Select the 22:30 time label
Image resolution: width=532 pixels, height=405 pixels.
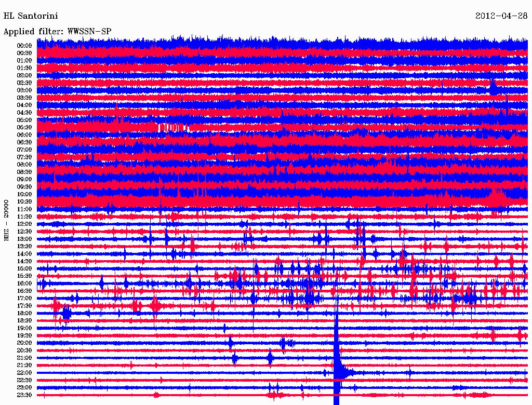point(24,380)
